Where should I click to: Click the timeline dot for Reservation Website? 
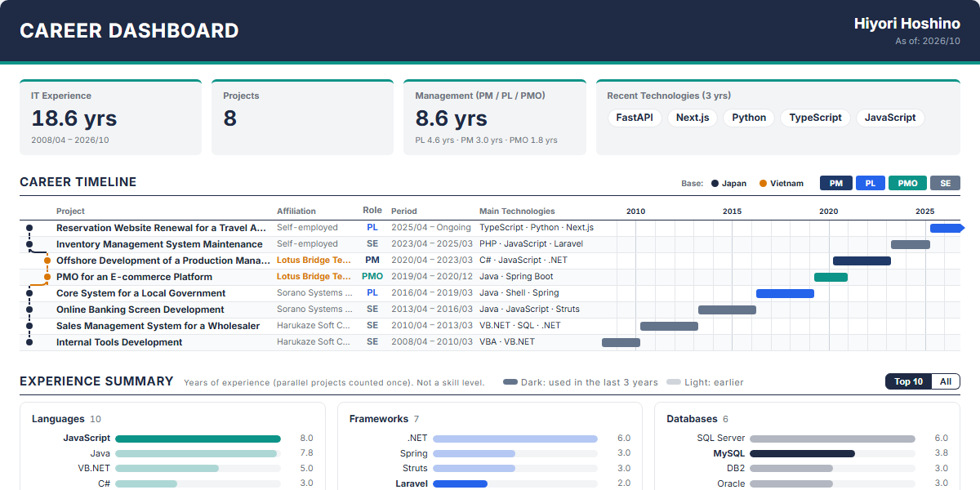(x=29, y=228)
